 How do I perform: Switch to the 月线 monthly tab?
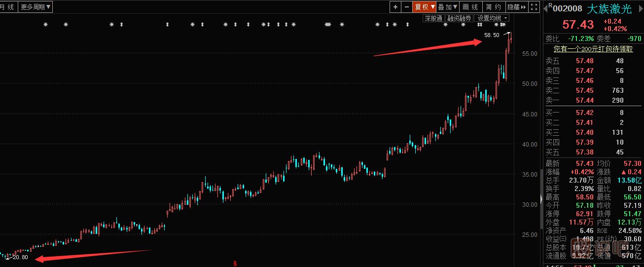[7, 7]
